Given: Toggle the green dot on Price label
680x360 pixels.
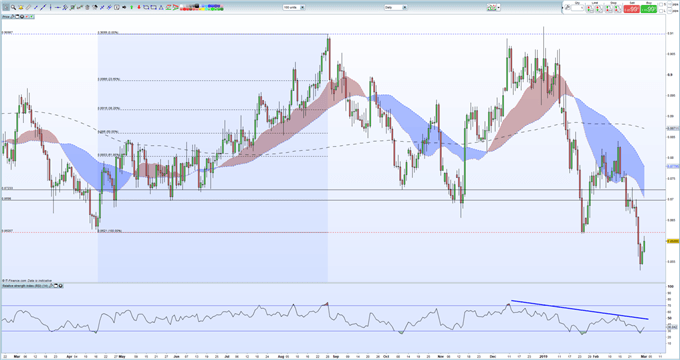Looking at the screenshot, I should (31, 16).
